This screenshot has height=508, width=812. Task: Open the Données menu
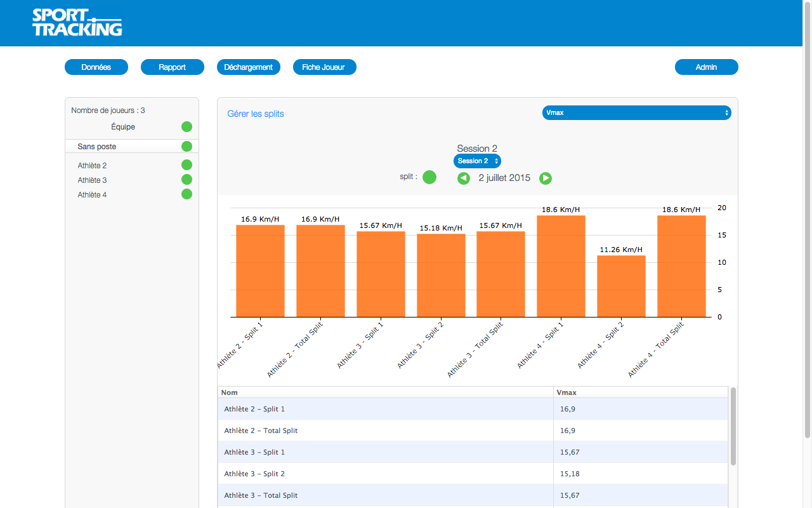coord(96,67)
